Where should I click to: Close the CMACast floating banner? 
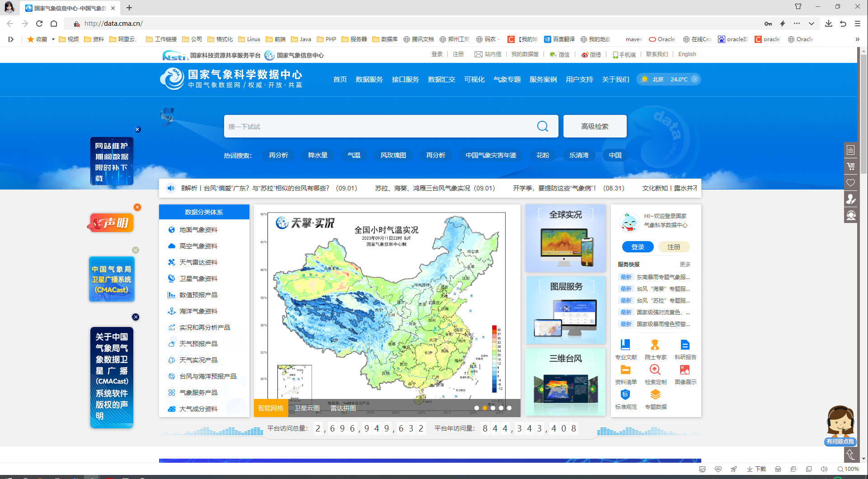tap(136, 250)
